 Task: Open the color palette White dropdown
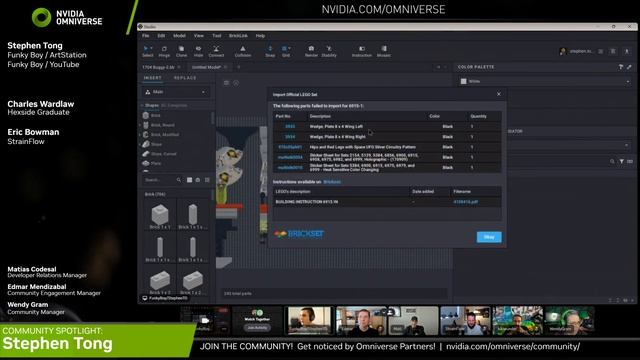pyautogui.click(x=544, y=82)
